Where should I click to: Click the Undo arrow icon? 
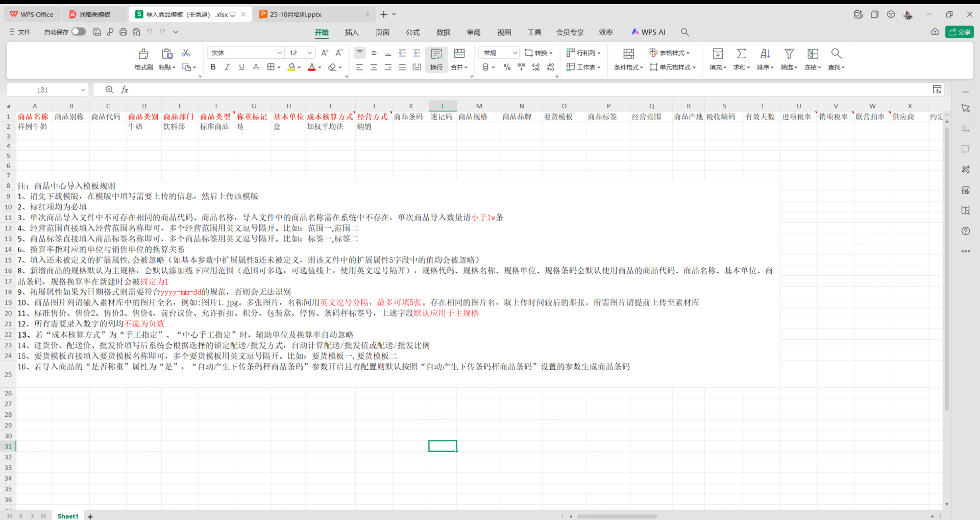(x=150, y=32)
